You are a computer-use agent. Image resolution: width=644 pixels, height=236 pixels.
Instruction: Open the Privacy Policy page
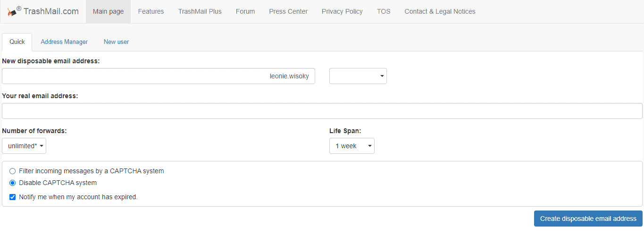click(342, 11)
